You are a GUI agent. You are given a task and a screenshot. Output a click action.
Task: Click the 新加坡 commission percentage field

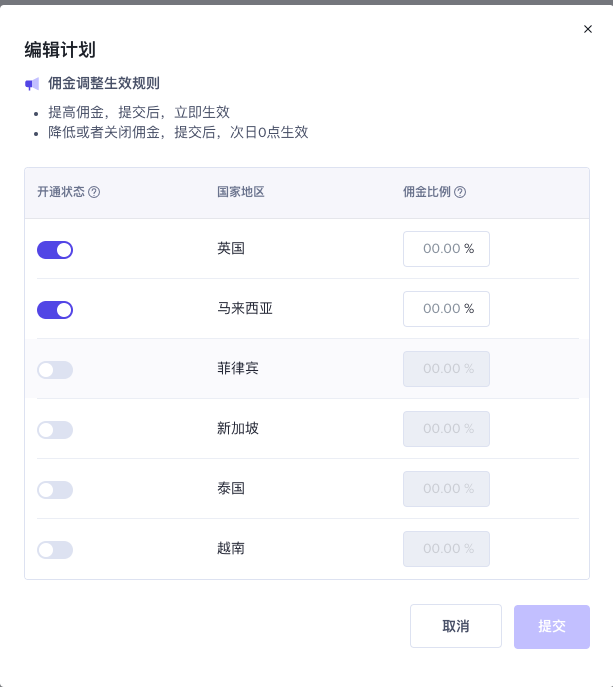tap(441, 429)
